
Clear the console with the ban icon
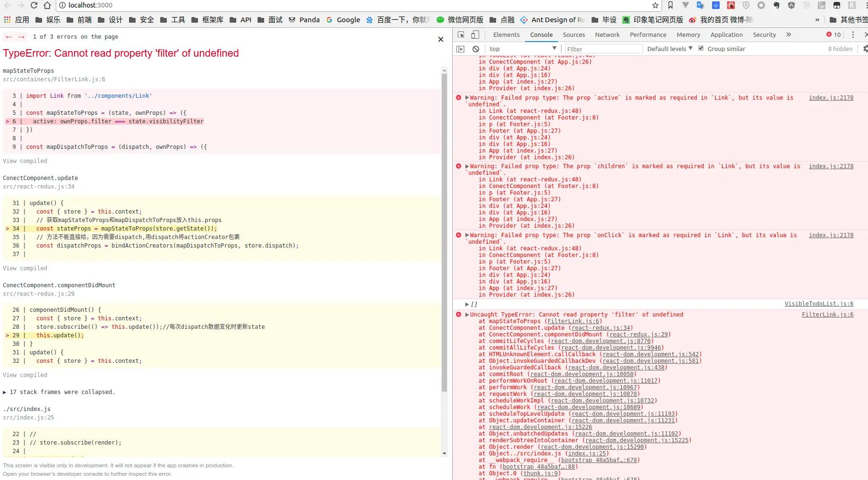(476, 49)
